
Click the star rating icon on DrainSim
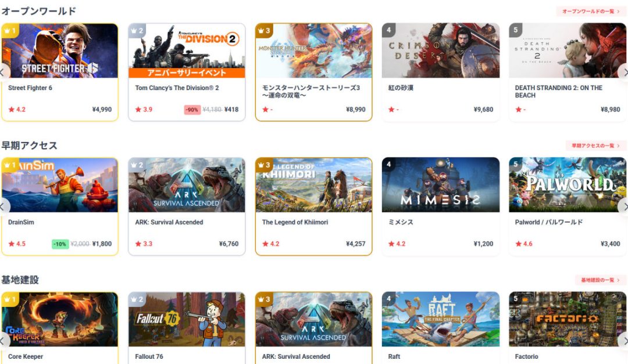coord(11,244)
